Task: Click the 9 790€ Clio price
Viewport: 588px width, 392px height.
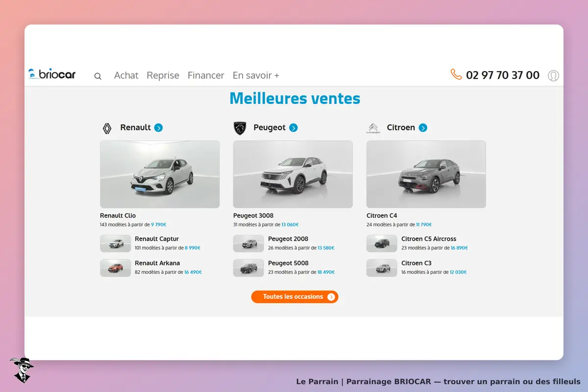Action: tap(159, 225)
